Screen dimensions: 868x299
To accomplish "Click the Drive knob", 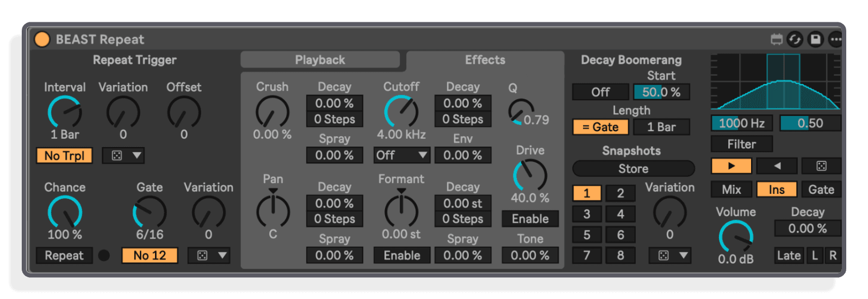I will pos(530,175).
